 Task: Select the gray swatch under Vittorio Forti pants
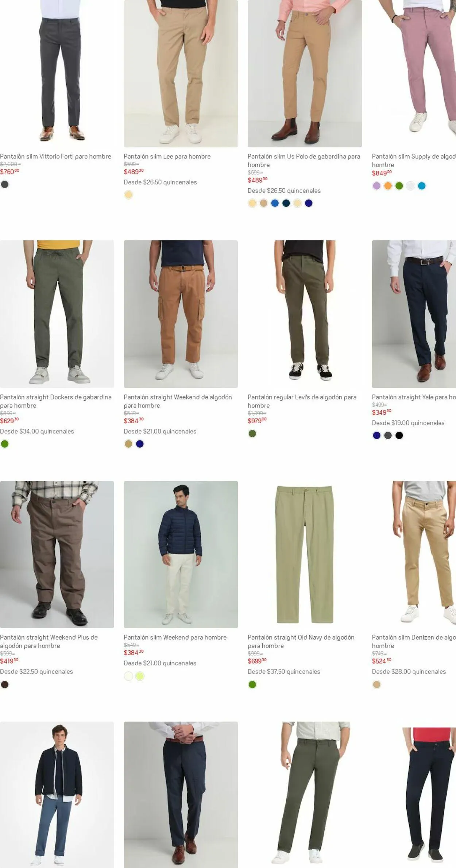[5, 184]
